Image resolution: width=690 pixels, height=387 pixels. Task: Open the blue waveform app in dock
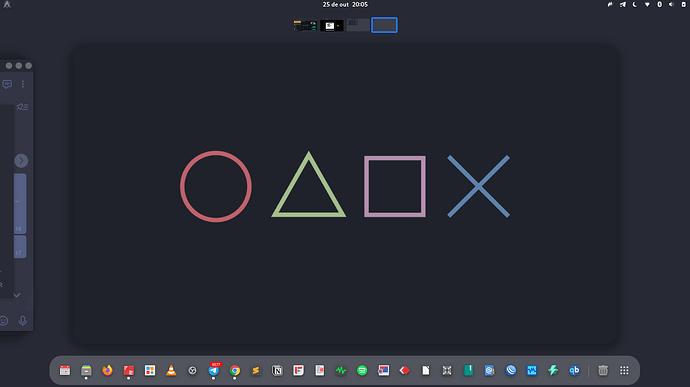coord(532,370)
